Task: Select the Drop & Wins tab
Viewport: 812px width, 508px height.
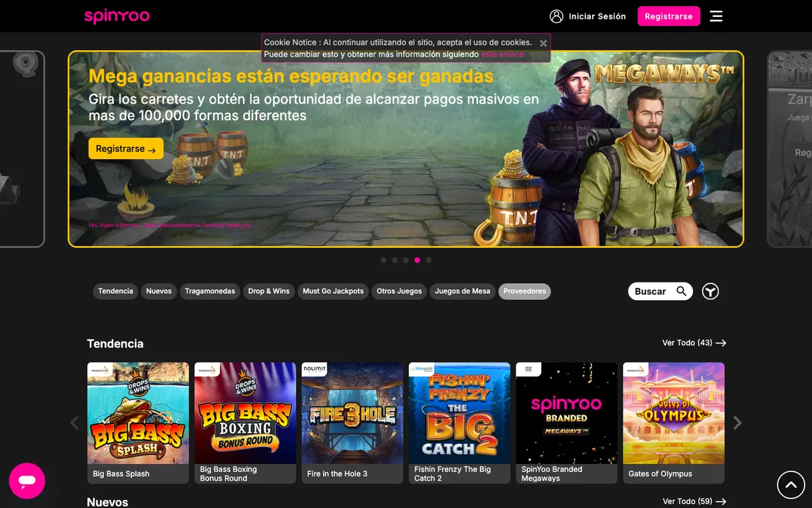Action: (x=269, y=291)
